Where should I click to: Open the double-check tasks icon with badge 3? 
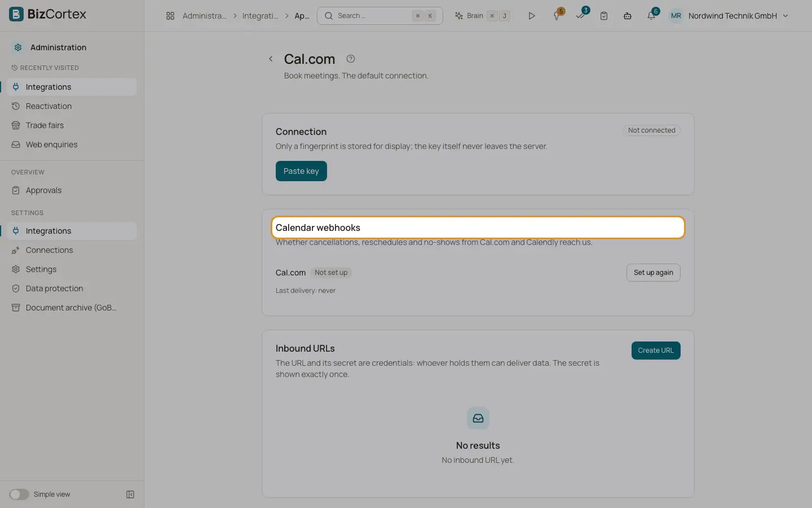tap(581, 15)
